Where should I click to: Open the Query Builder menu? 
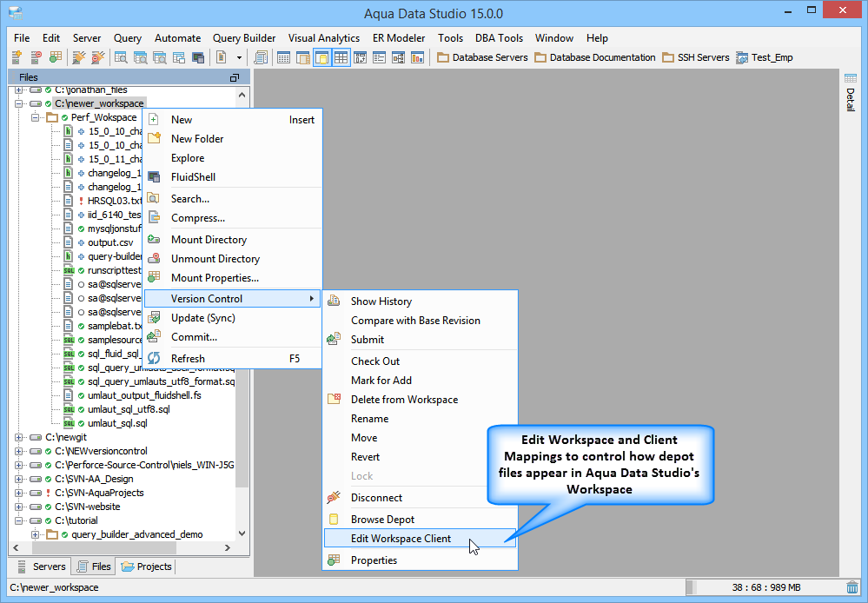244,38
